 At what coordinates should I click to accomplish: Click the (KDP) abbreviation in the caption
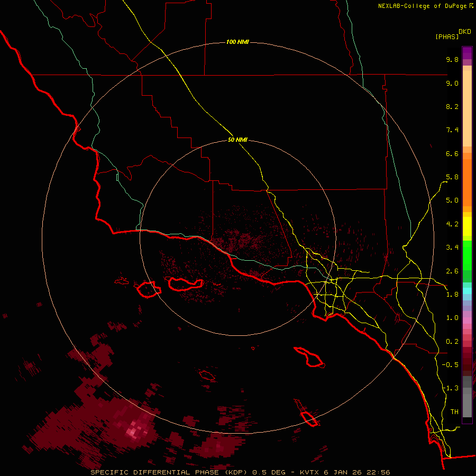[236, 472]
